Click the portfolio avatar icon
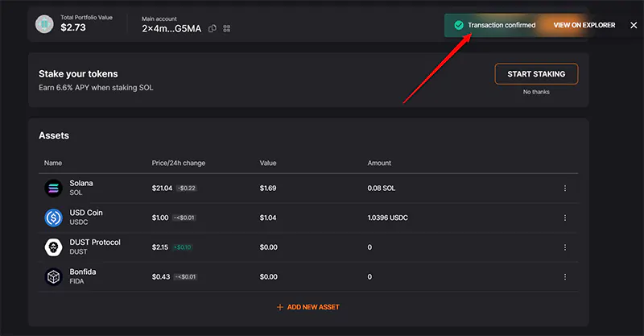 pos(43,23)
